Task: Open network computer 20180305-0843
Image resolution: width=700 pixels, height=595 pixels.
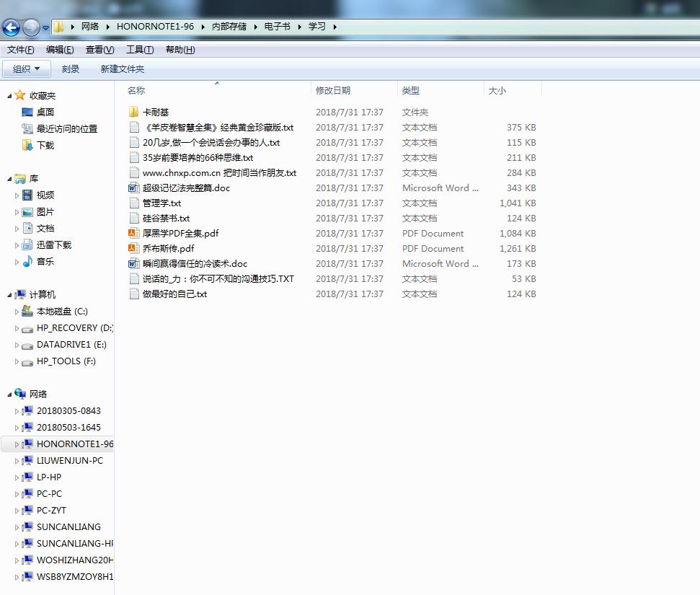Action: [68, 410]
